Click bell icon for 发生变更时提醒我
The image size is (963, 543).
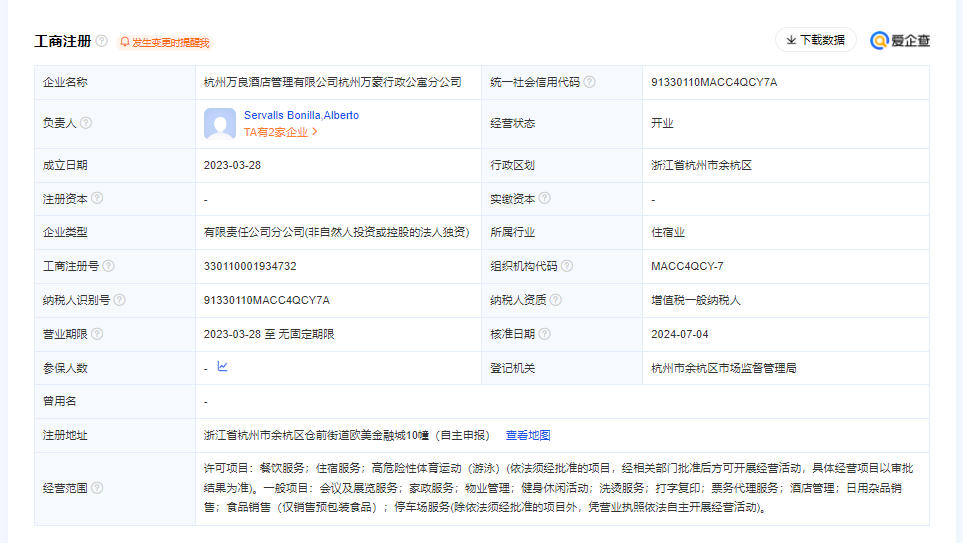click(x=125, y=42)
